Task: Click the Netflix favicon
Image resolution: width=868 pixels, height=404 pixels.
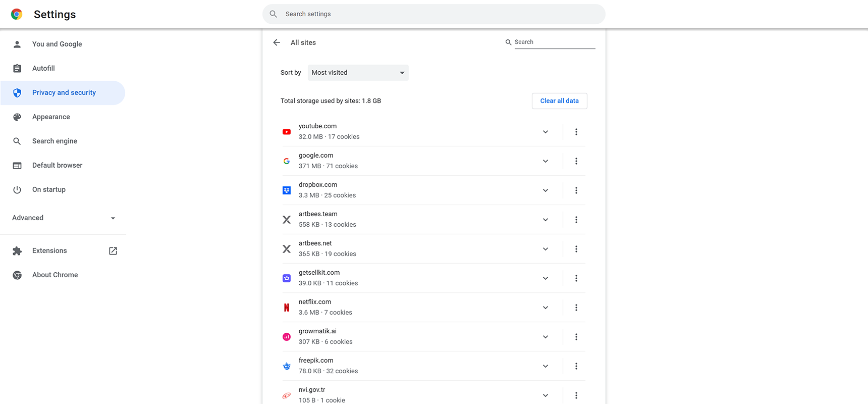Action: pyautogui.click(x=287, y=308)
